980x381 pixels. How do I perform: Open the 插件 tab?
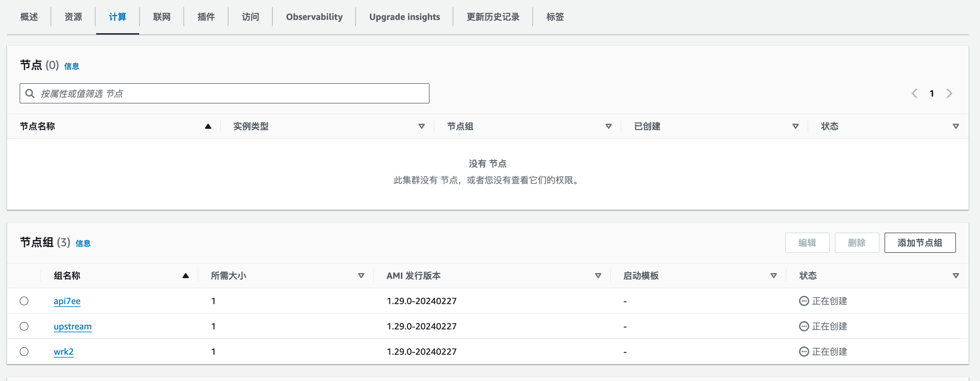coord(206,17)
